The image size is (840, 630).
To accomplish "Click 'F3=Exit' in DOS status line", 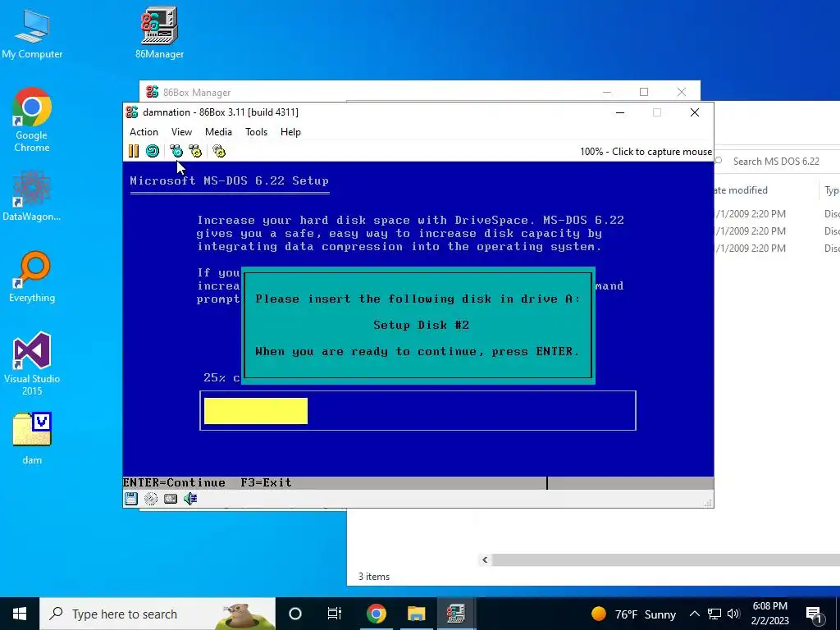I will point(266,482).
